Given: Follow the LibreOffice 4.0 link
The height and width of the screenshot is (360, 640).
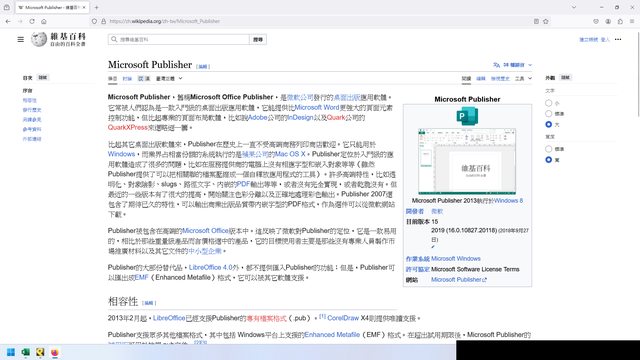Looking at the screenshot, I should point(211,267).
